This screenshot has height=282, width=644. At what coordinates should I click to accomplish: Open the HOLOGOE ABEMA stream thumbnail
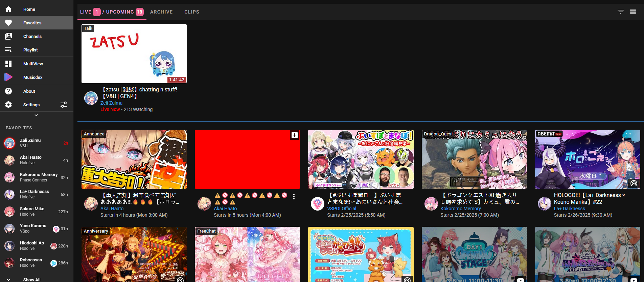click(x=588, y=159)
